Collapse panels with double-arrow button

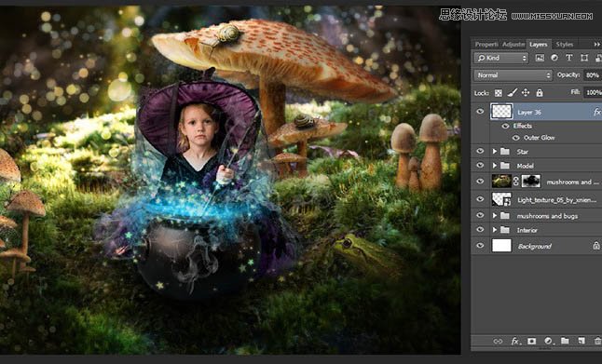click(597, 45)
